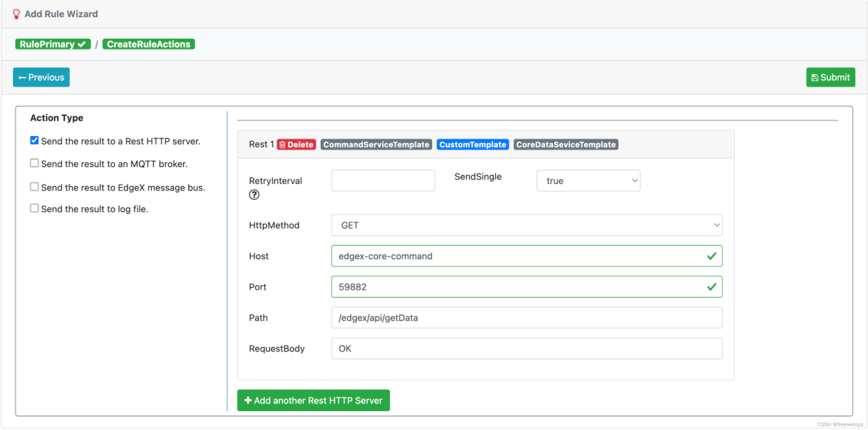The width and height of the screenshot is (868, 430).
Task: Uncheck Send the result to Rest HTTP server
Action: pos(34,140)
